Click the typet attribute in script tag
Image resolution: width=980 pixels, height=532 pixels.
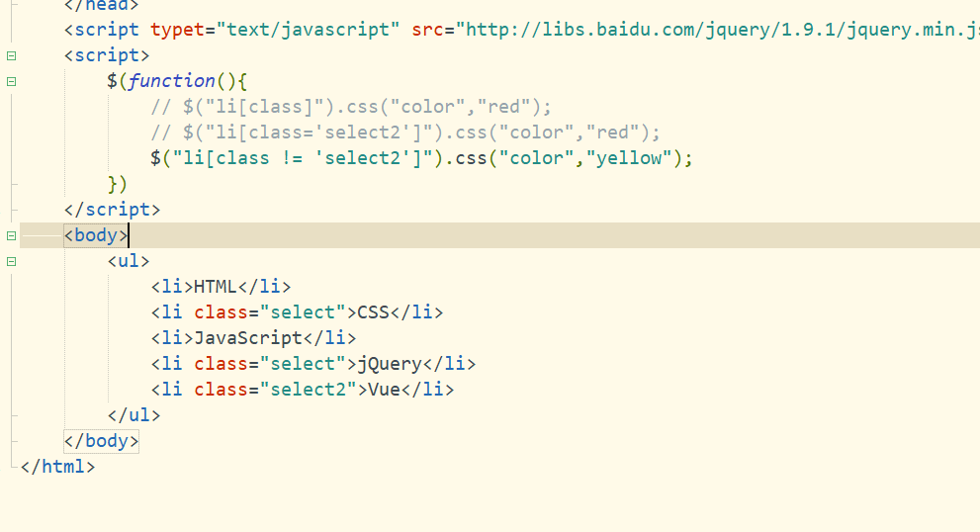177,30
